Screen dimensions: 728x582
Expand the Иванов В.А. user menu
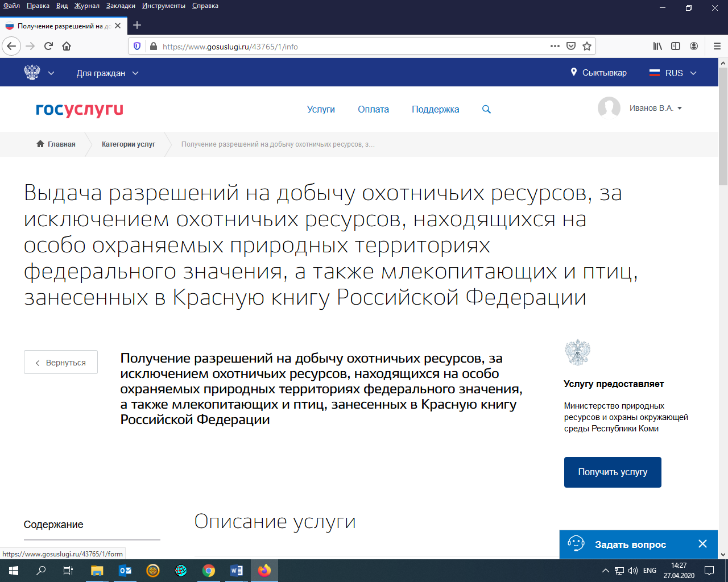(655, 108)
